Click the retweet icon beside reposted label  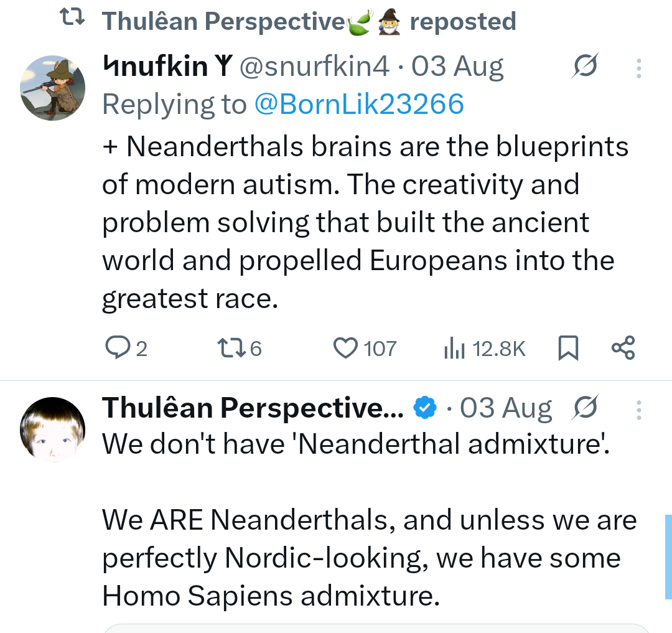point(72,17)
